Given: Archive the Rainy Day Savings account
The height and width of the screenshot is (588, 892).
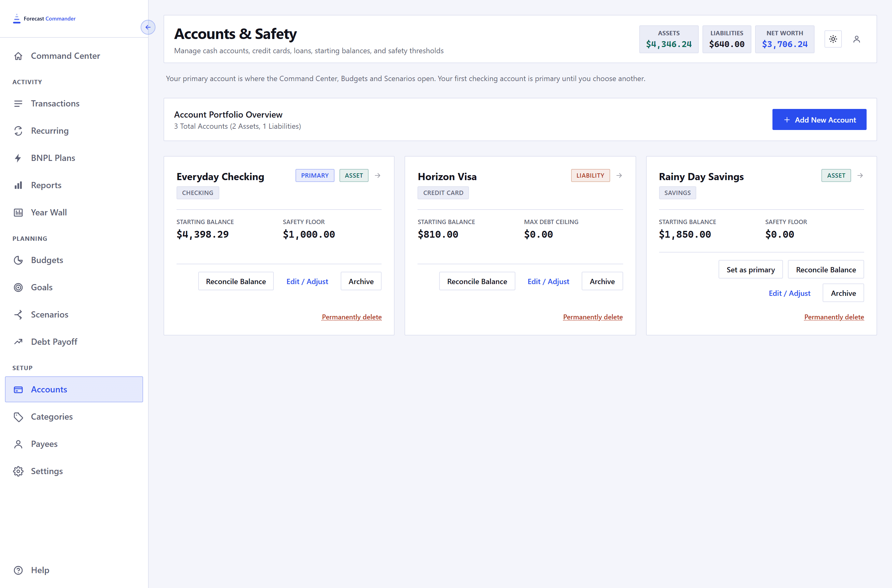Looking at the screenshot, I should 843,293.
